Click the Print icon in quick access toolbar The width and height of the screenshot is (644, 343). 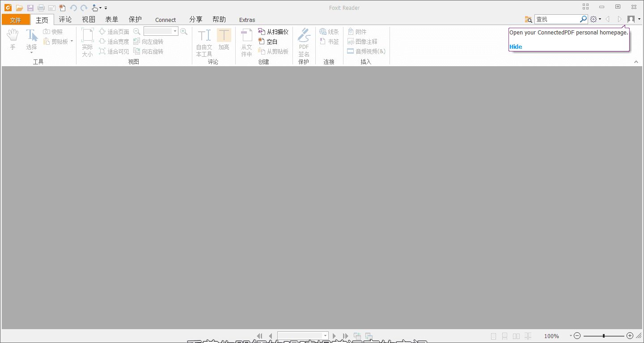(41, 8)
